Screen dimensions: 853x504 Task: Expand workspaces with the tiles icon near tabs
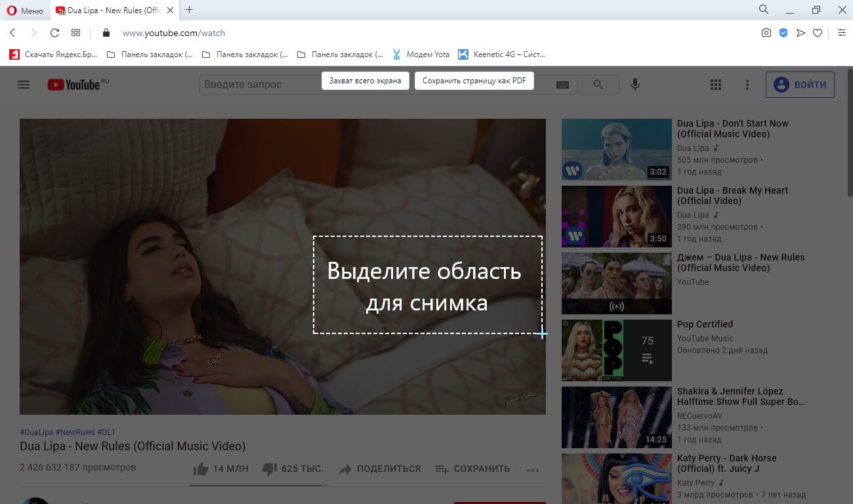pyautogui.click(x=75, y=32)
